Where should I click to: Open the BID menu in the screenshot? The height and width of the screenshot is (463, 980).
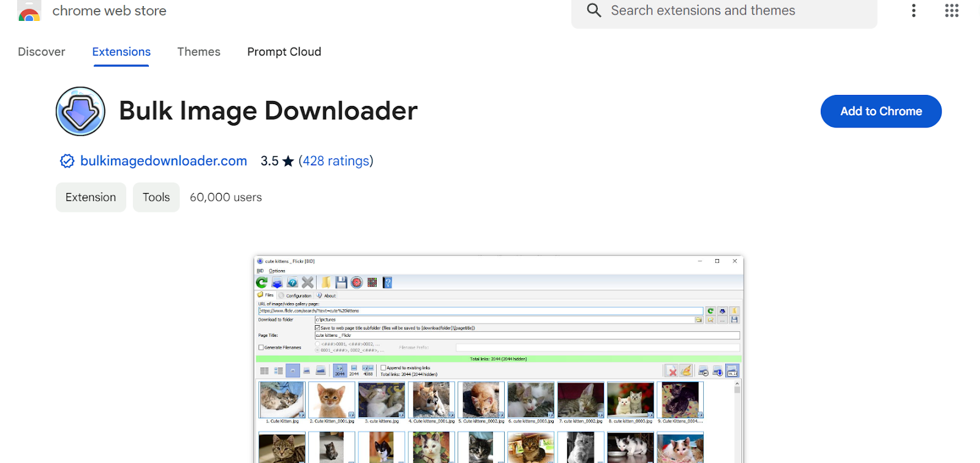(x=260, y=271)
